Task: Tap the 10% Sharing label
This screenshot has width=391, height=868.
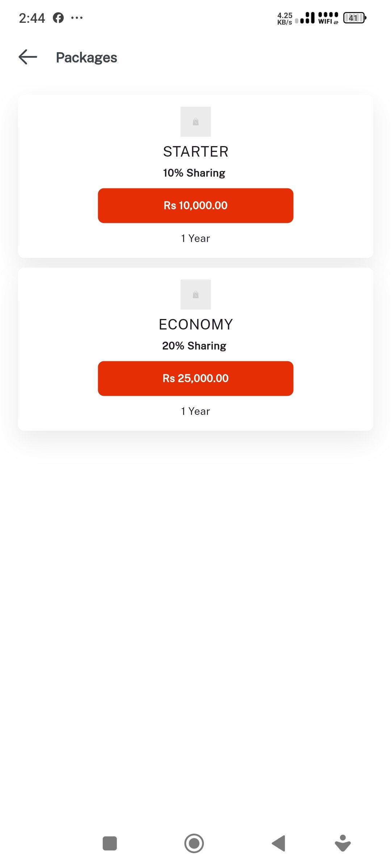Action: point(194,173)
